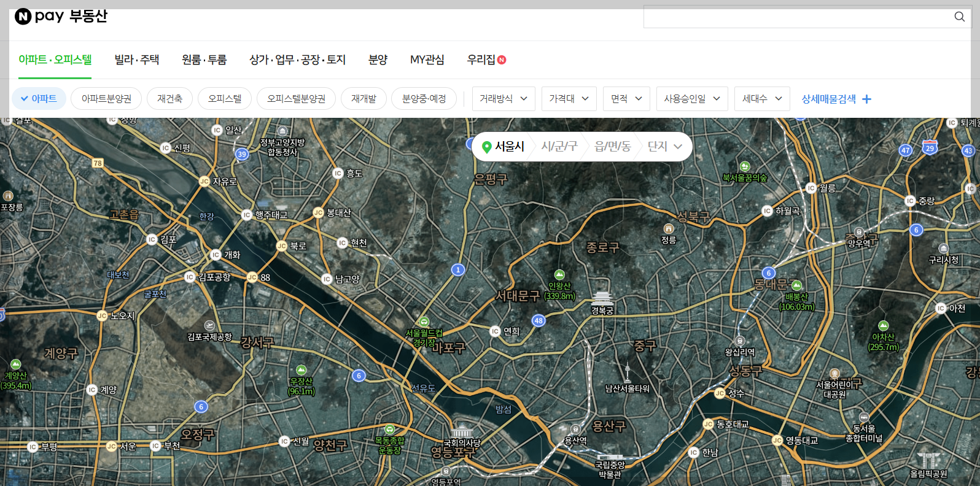Click the 왕십리역 station icon

click(740, 341)
